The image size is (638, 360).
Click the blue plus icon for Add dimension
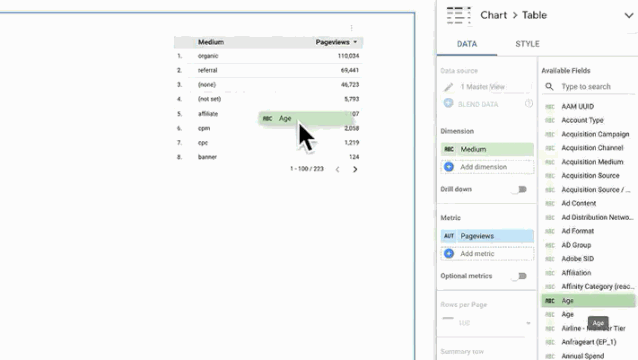(449, 167)
